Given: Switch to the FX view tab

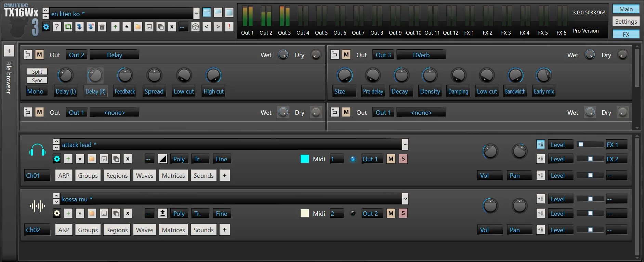Looking at the screenshot, I should point(626,34).
